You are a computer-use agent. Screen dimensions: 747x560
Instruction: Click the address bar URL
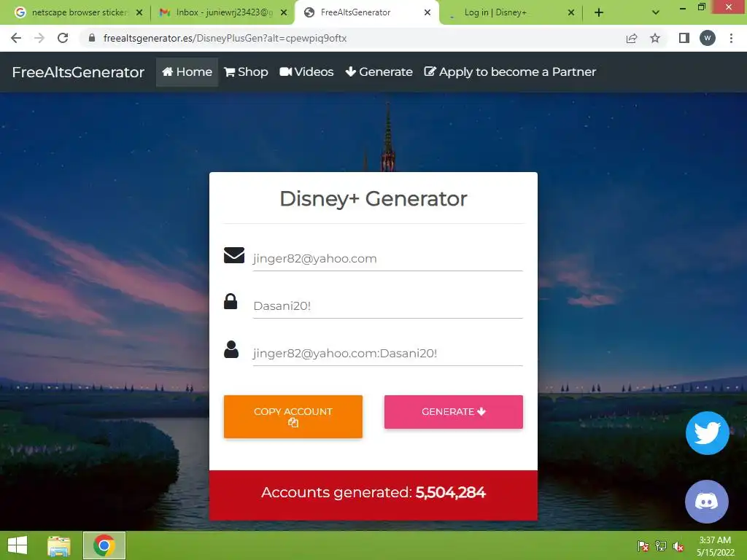(225, 38)
